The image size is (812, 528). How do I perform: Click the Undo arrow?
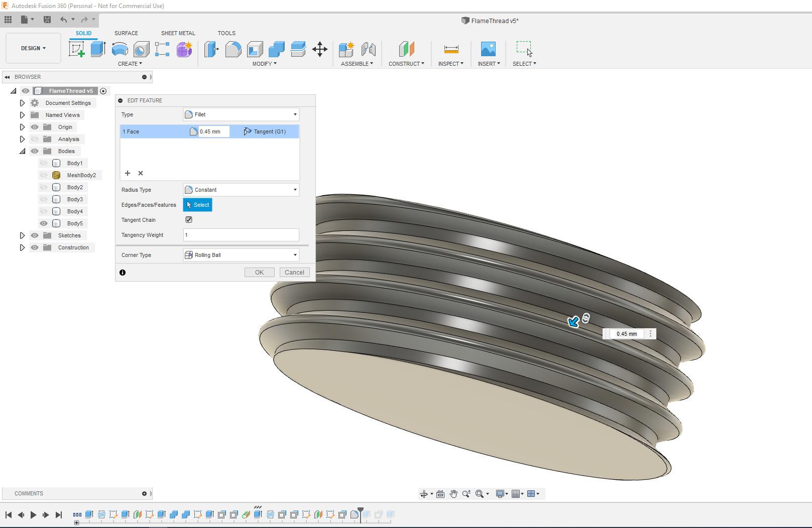click(64, 20)
